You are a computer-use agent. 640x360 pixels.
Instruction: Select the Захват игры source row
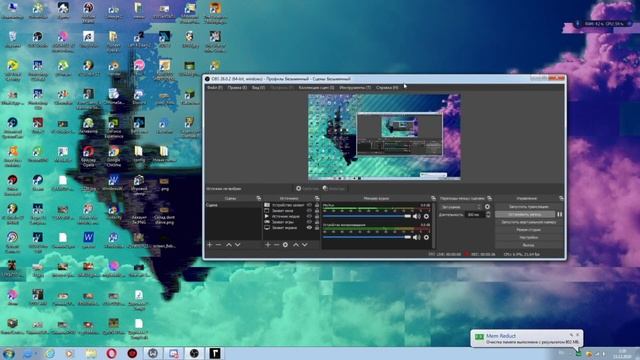[x=290, y=222]
